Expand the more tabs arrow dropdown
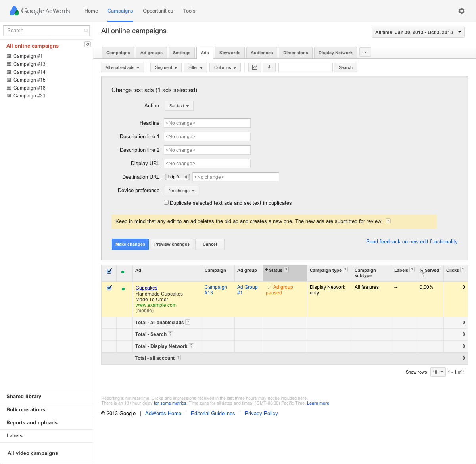 pos(365,52)
